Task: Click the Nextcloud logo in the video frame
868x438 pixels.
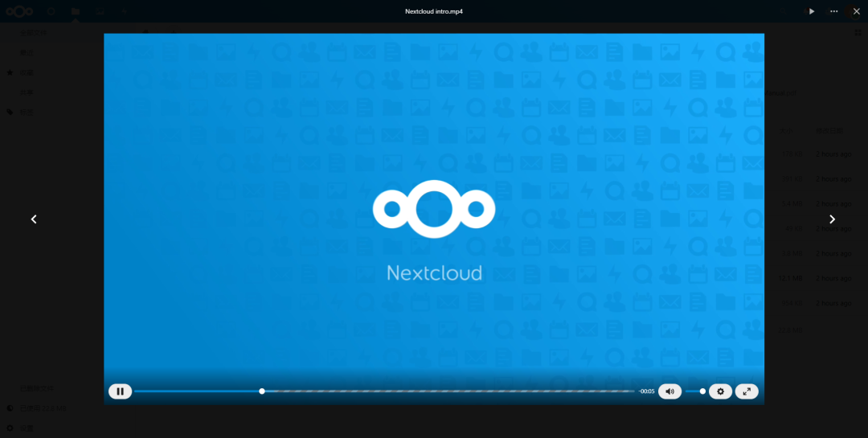Action: [434, 209]
